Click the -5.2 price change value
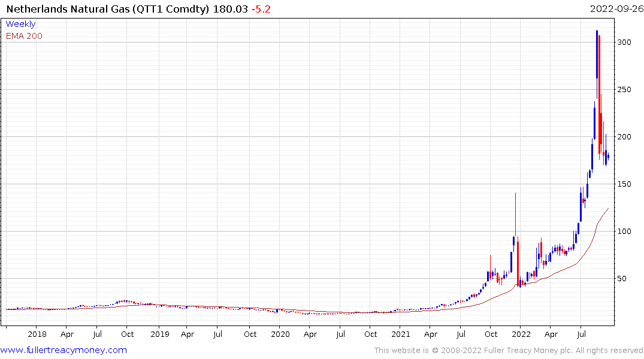 coord(261,9)
